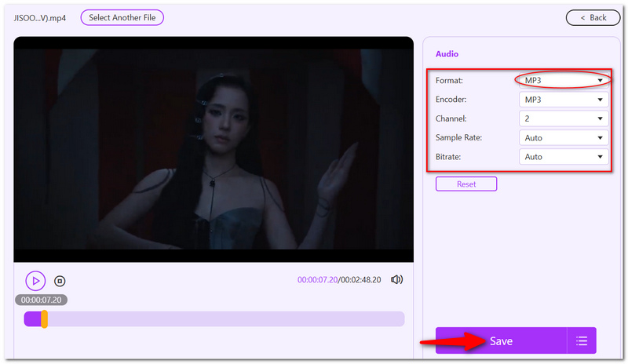
Task: Play the video preview
Action: coord(35,281)
